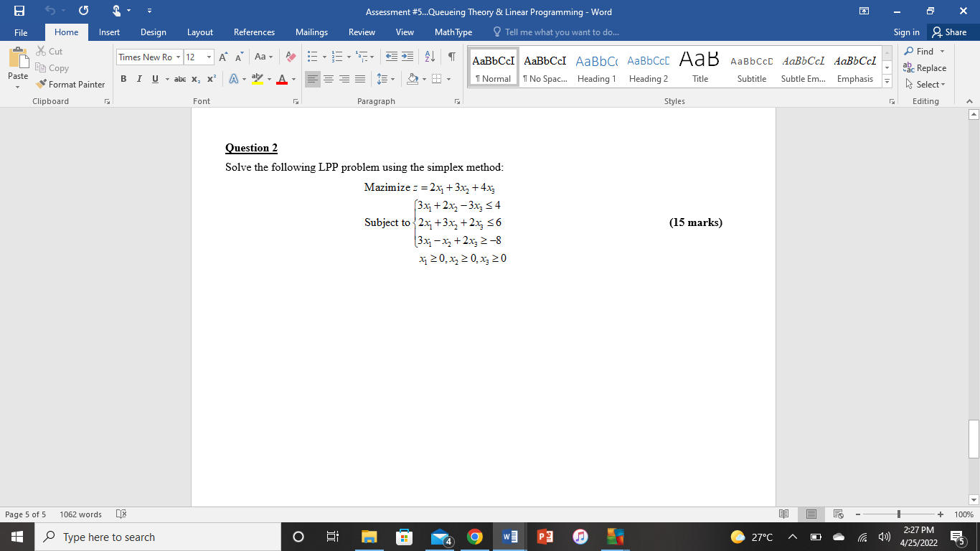This screenshot has width=980, height=551.
Task: Switch to Web Layout view
Action: [x=837, y=514]
